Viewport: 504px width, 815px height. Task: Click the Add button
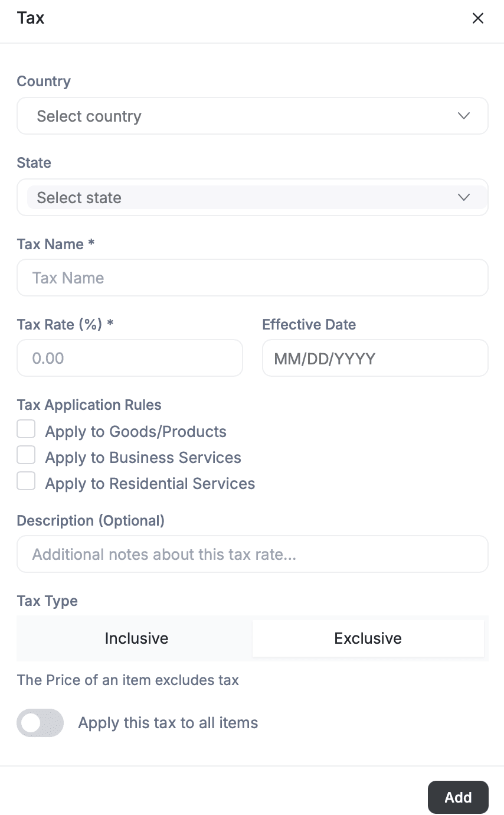coord(458,797)
